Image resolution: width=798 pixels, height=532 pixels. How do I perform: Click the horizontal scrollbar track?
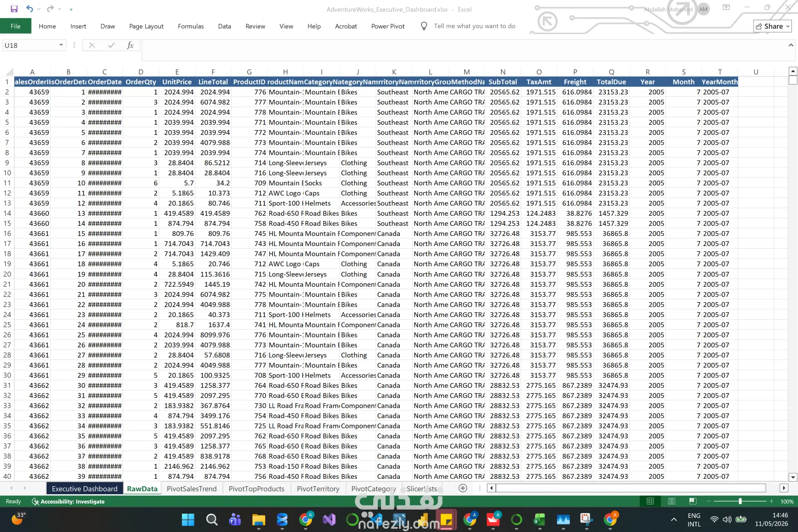[x=631, y=488]
